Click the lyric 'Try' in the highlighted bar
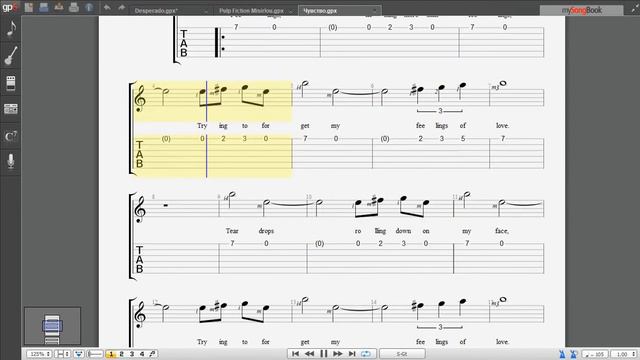The image size is (640, 360). click(x=202, y=126)
